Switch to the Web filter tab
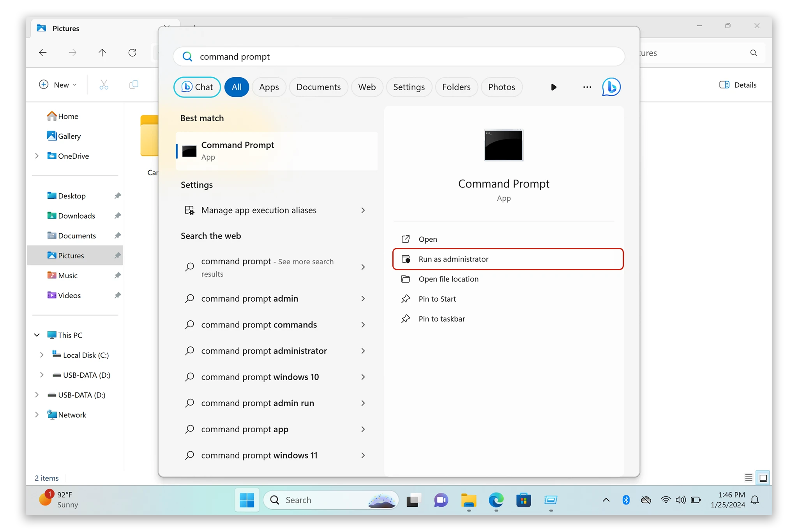Image resolution: width=798 pixels, height=532 pixels. (367, 87)
